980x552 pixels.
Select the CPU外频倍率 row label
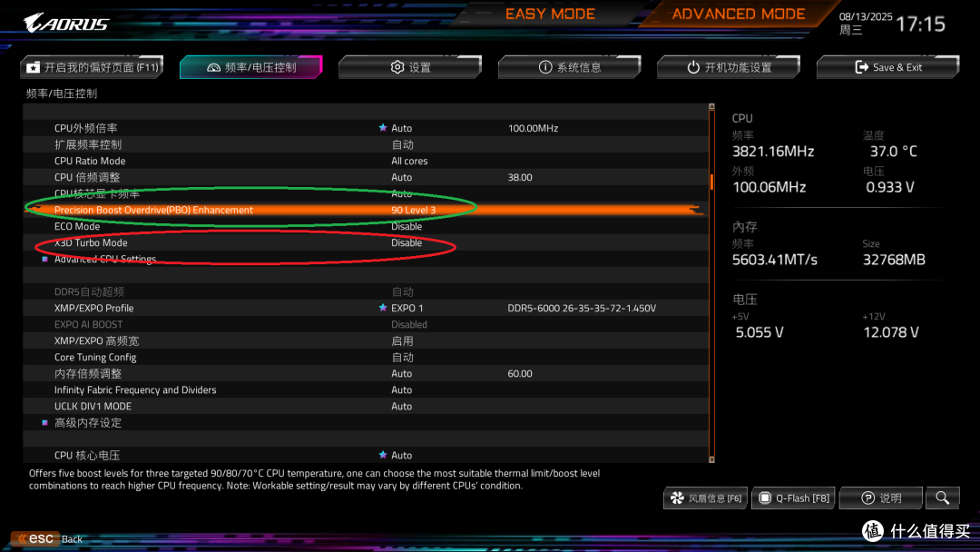coord(85,127)
